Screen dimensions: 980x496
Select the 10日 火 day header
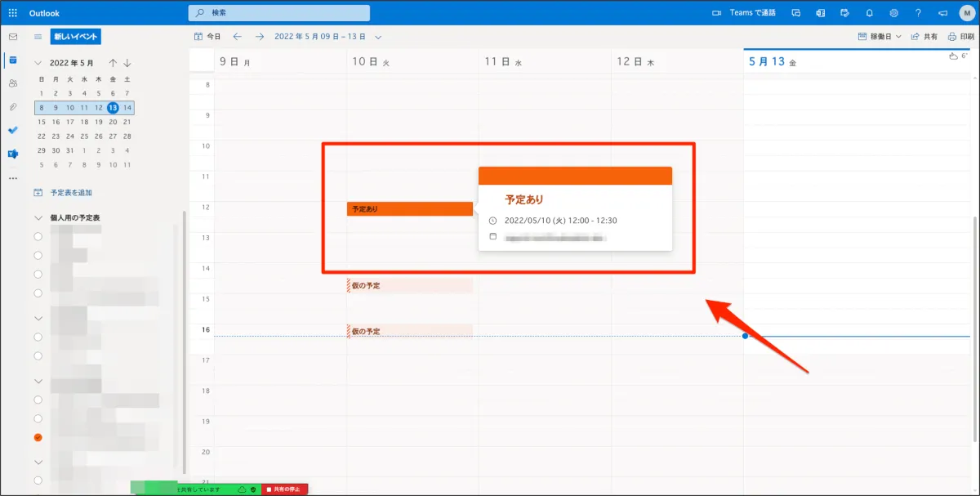[372, 62]
